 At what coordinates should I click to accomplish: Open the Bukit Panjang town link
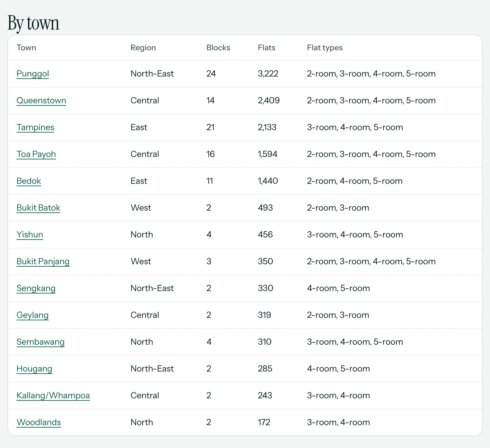tap(43, 261)
